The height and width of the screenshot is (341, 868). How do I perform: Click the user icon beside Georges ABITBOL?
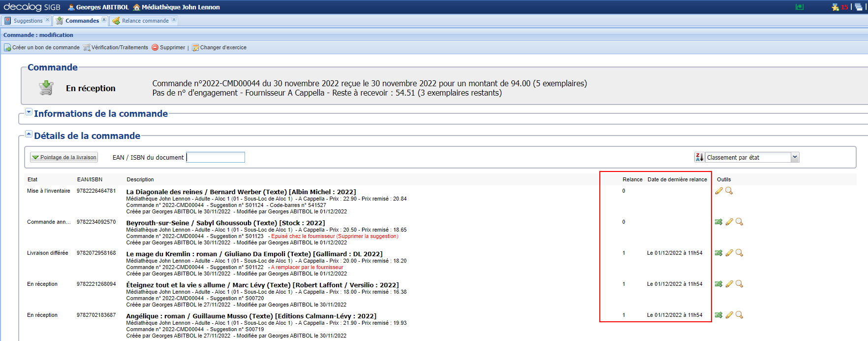(71, 7)
